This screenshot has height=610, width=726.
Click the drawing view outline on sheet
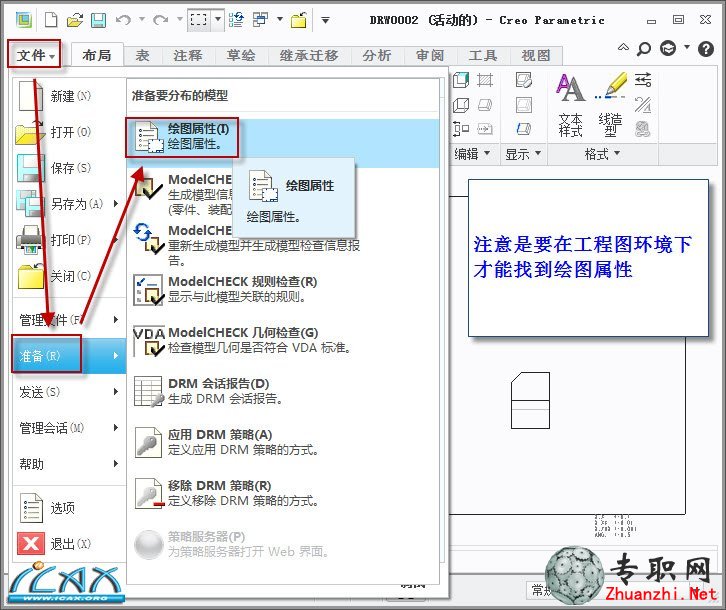coord(530,400)
